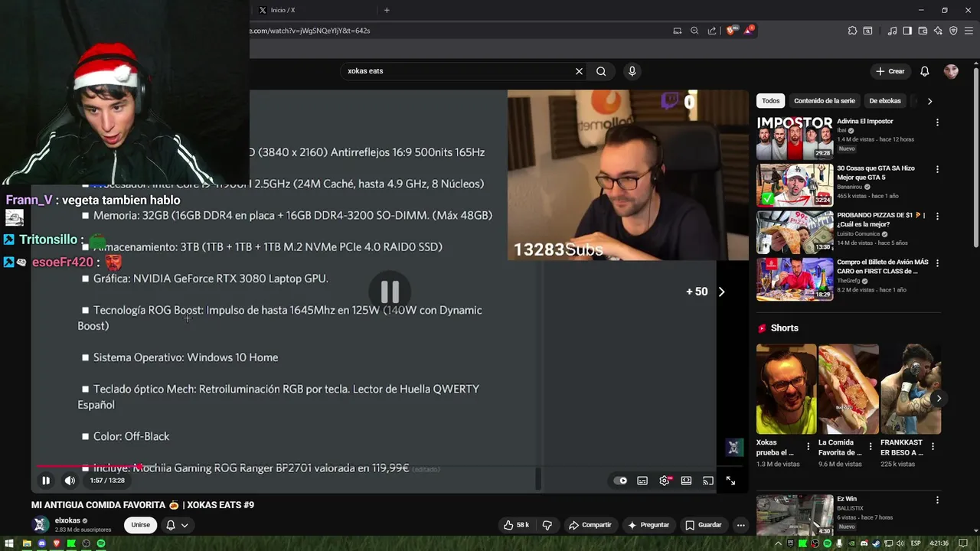Open the Brave Wallet icon

[923, 31]
